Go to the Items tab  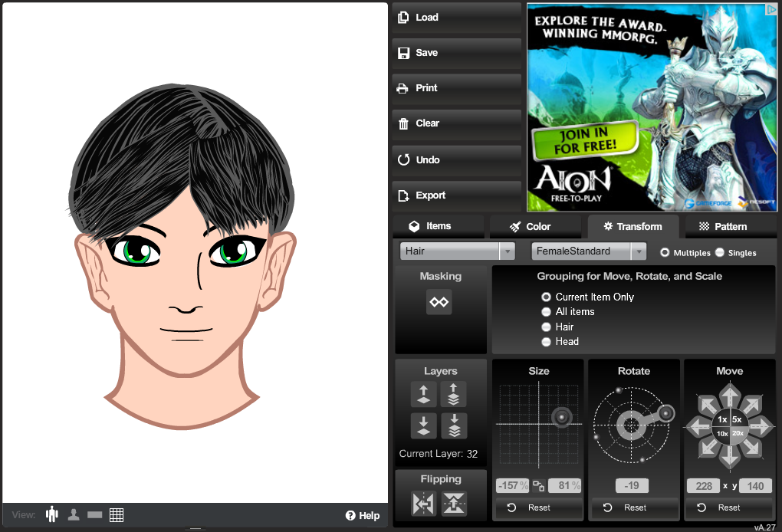tap(431, 226)
